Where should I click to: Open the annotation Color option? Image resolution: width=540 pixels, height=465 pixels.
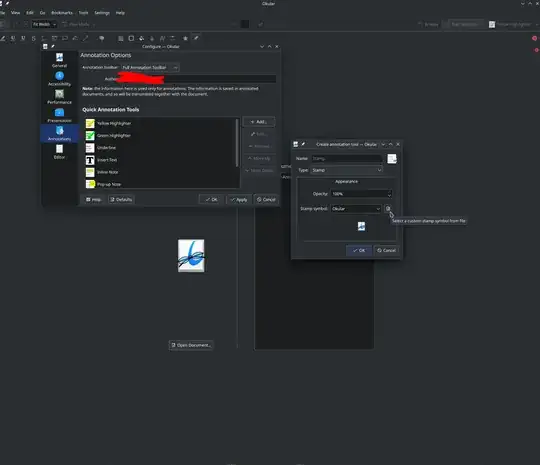coord(131,38)
